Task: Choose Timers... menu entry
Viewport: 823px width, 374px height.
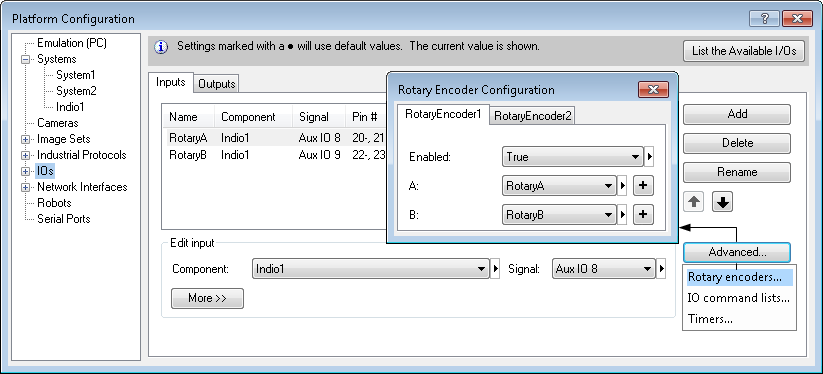Action: [738, 318]
